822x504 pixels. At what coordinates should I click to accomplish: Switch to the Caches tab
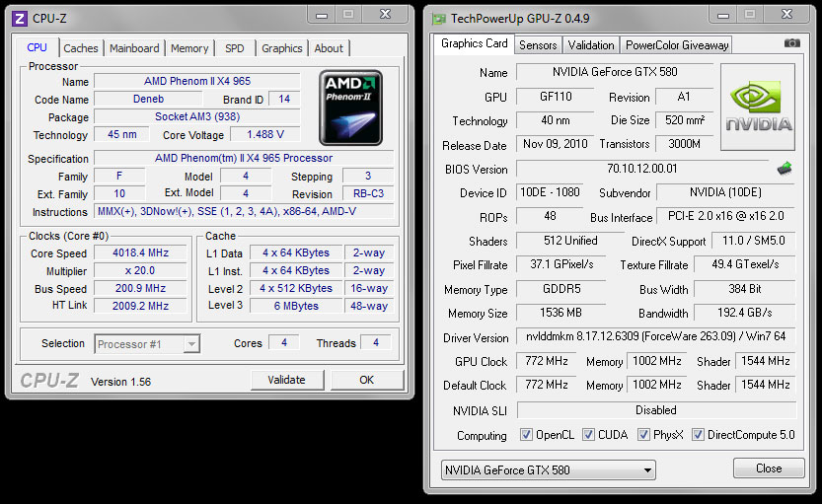pos(81,48)
